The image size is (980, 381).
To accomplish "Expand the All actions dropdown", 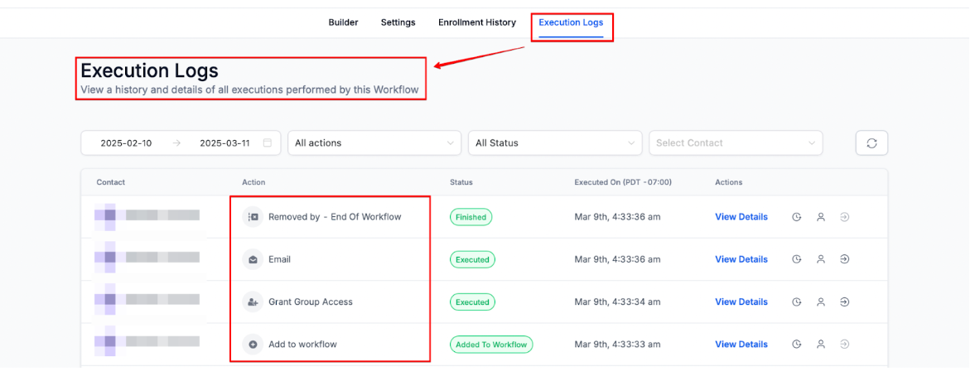I will click(x=374, y=143).
